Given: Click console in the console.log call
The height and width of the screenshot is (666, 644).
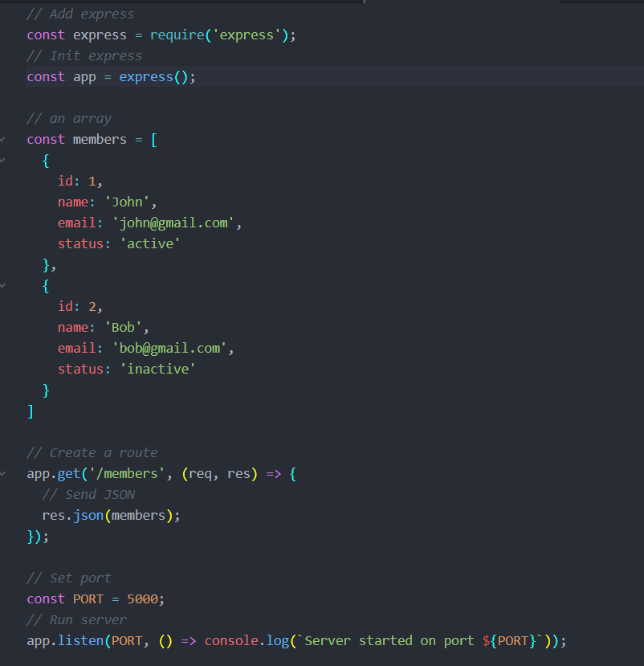Looking at the screenshot, I should coord(231,641).
